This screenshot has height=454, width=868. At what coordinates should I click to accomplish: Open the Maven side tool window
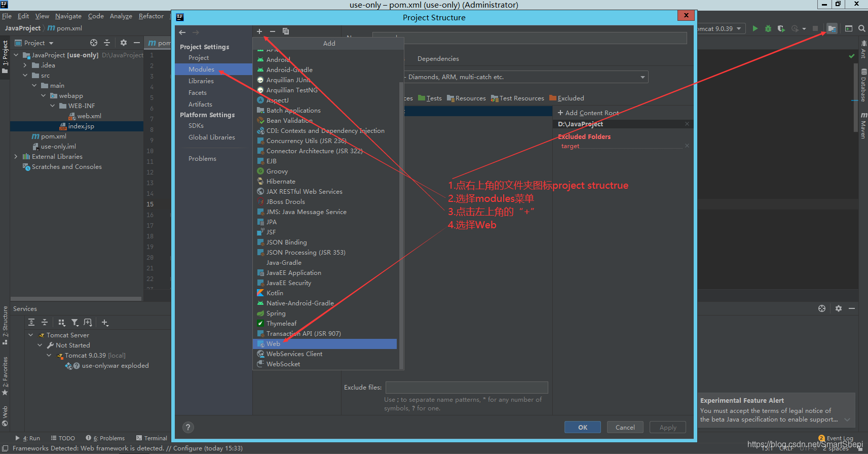(863, 125)
